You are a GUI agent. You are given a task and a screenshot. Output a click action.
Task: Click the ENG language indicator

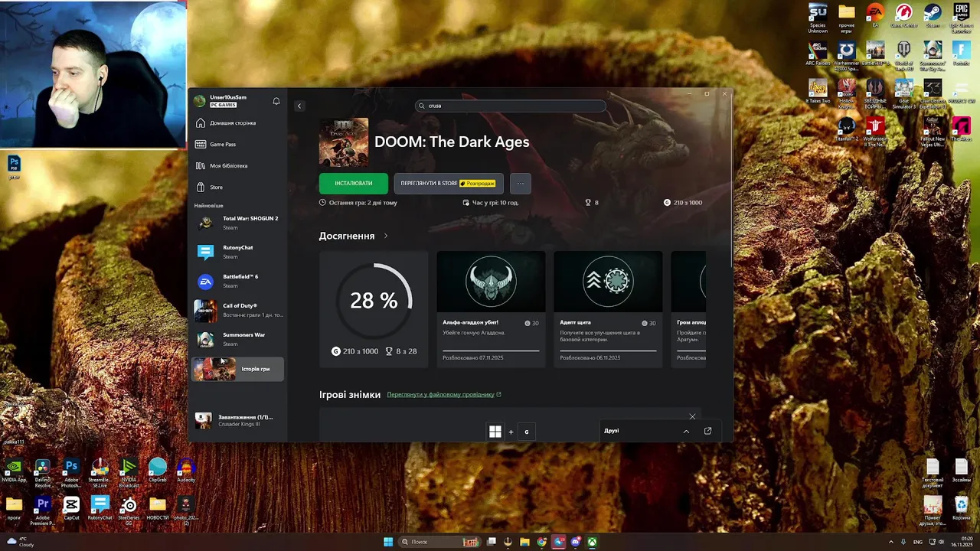coord(918,542)
